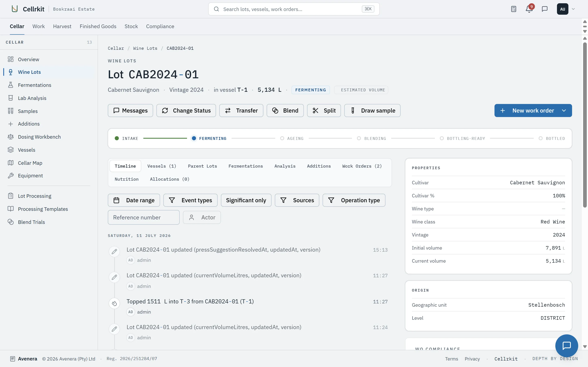Open Dosing Workbench in sidebar
This screenshot has height=367, width=588.
coord(39,137)
